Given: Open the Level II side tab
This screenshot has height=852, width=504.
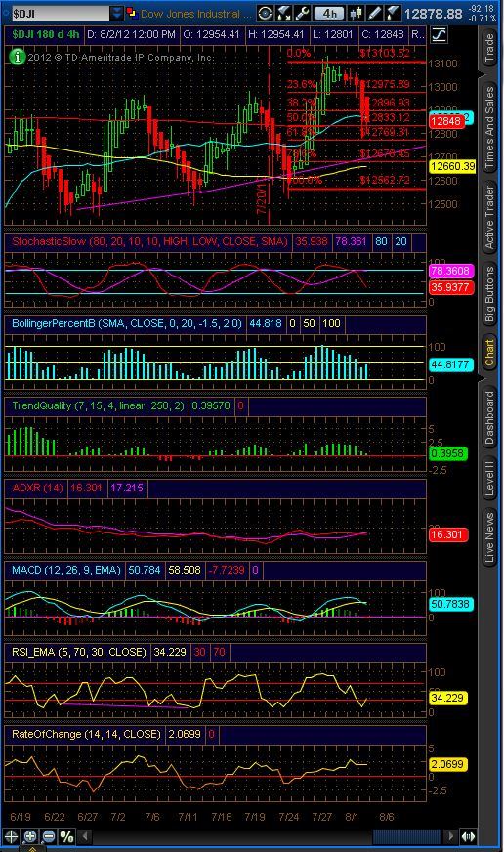Looking at the screenshot, I should [489, 478].
